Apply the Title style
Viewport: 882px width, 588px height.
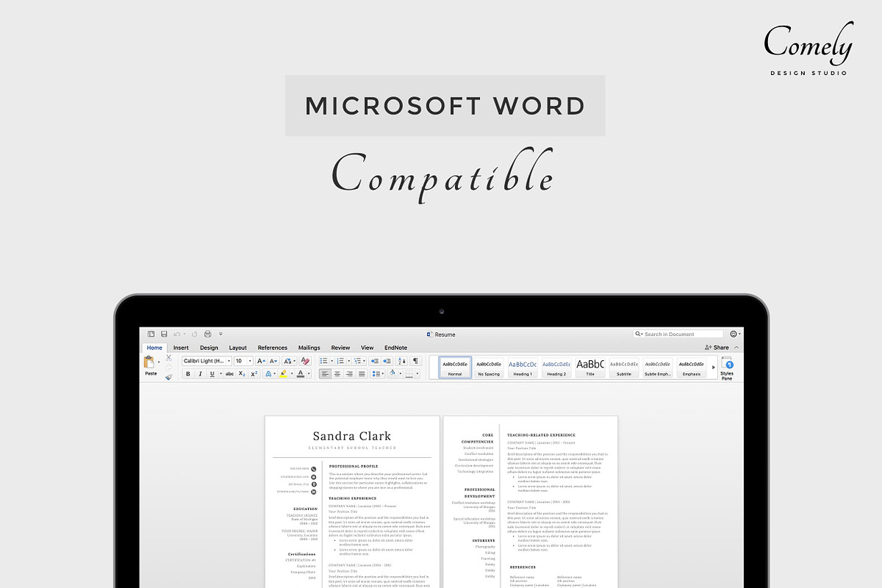[590, 367]
